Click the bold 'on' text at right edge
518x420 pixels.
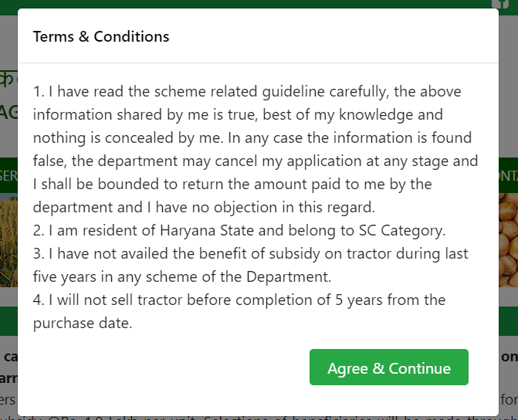[x=509, y=357]
